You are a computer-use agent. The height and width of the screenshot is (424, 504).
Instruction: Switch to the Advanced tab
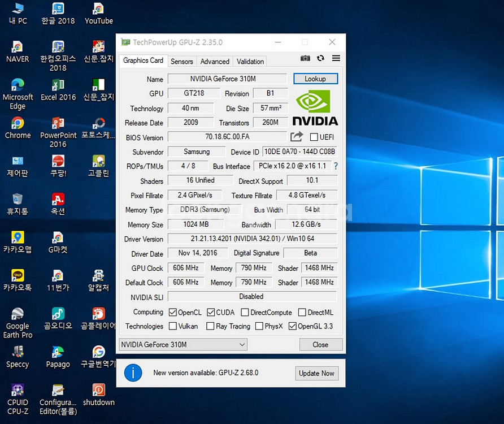click(215, 62)
